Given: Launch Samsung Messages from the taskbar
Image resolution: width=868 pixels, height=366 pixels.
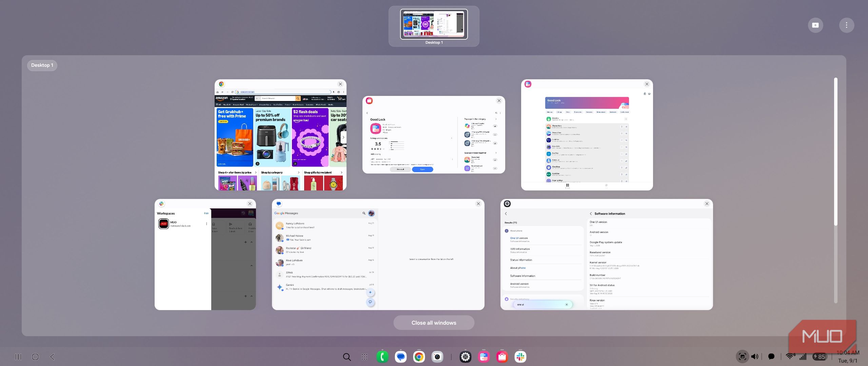Looking at the screenshot, I should tap(401, 357).
